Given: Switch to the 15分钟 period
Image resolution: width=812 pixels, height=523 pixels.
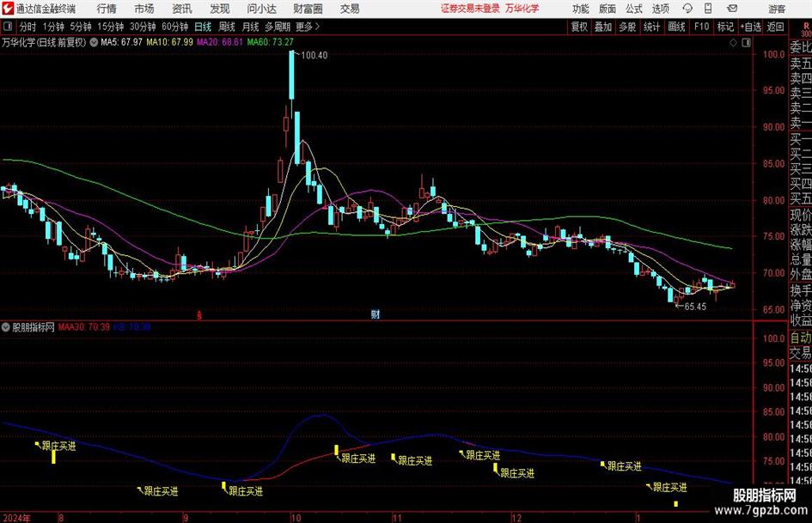Looking at the screenshot, I should pos(110,27).
